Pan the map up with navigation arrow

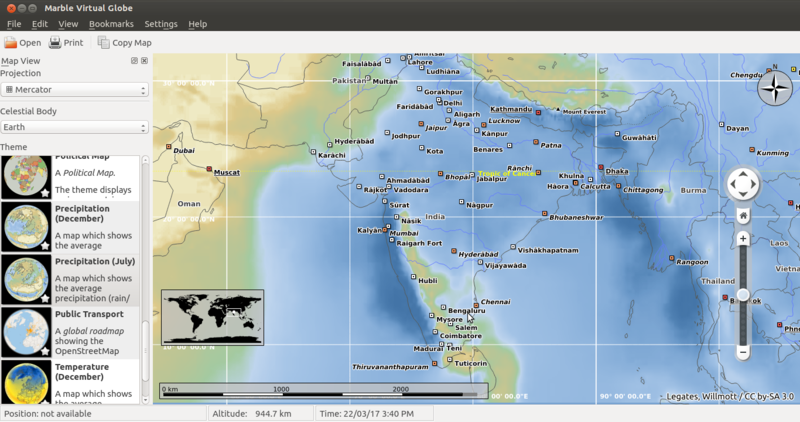743,174
